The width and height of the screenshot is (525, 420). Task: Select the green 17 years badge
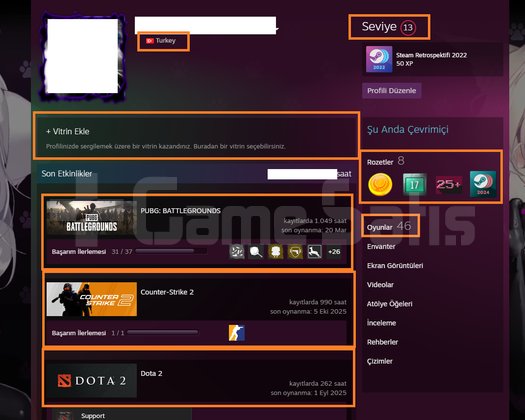pyautogui.click(x=415, y=185)
